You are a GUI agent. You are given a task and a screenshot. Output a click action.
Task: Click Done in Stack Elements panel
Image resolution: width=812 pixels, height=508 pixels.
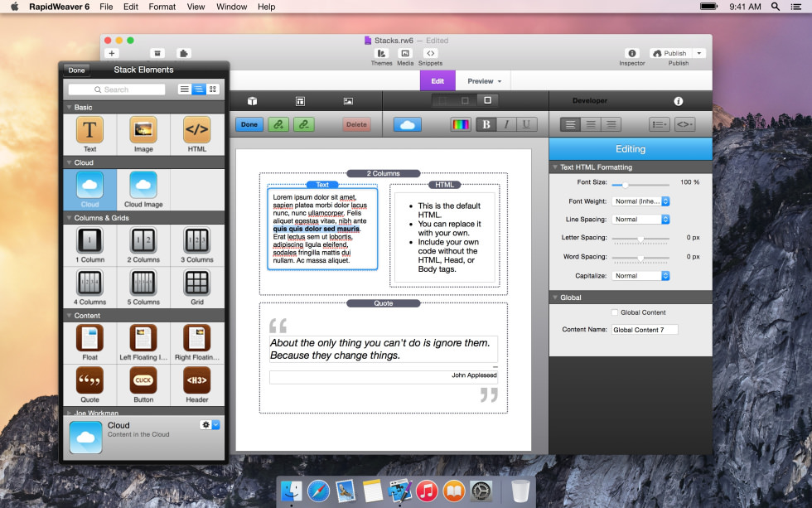[x=76, y=70]
